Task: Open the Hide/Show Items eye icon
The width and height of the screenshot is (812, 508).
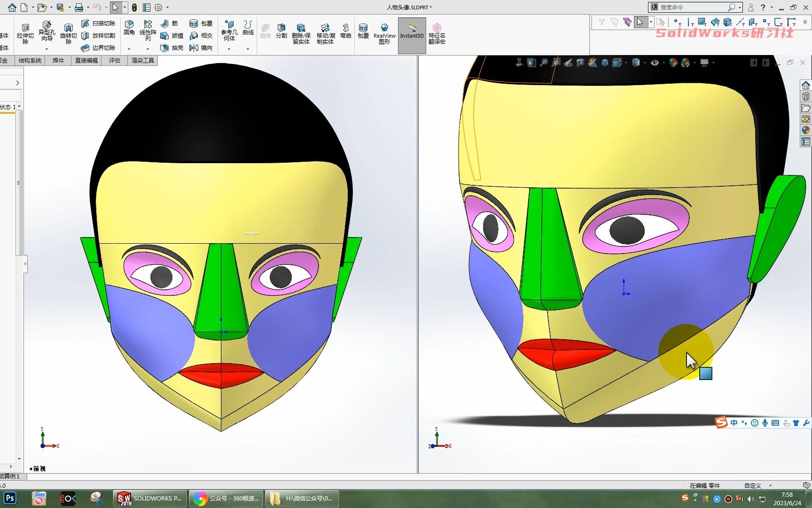Action: [654, 63]
